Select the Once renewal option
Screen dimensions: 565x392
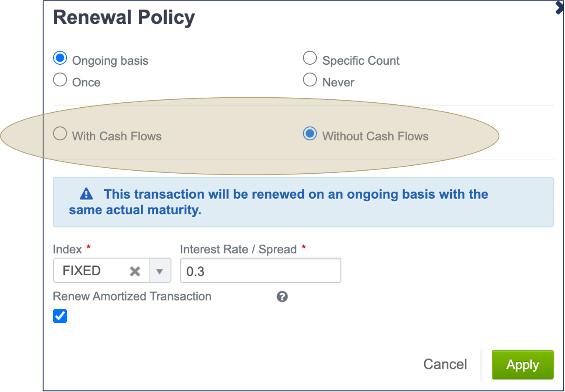(60, 79)
